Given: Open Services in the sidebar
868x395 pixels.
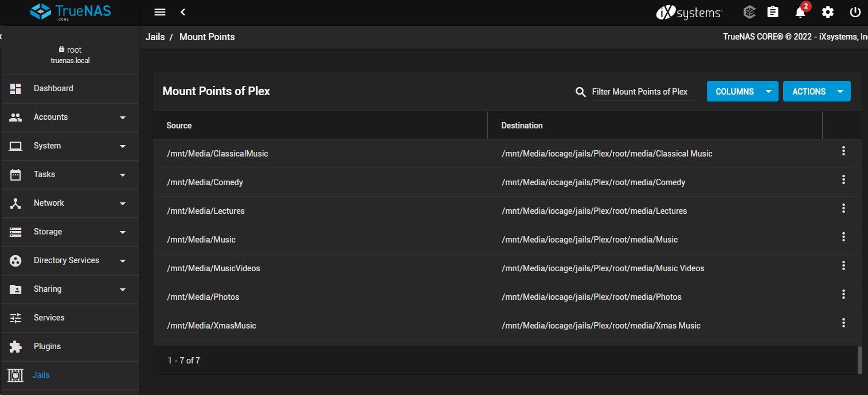Looking at the screenshot, I should (49, 318).
